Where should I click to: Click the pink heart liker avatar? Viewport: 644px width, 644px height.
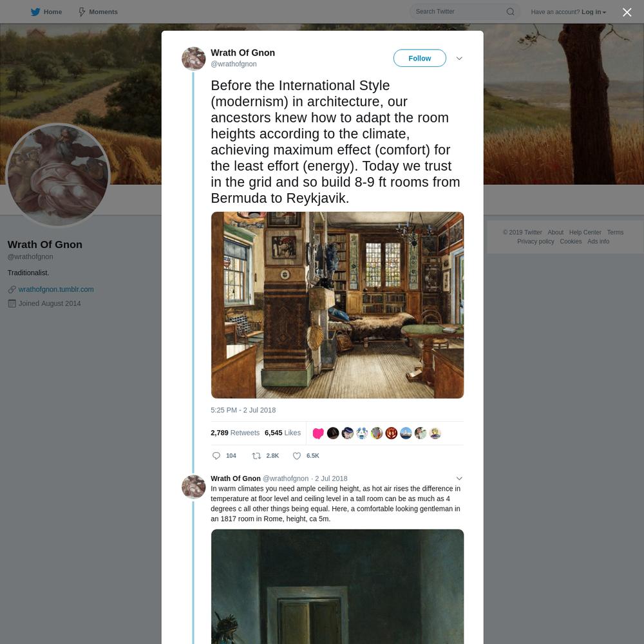click(x=318, y=433)
